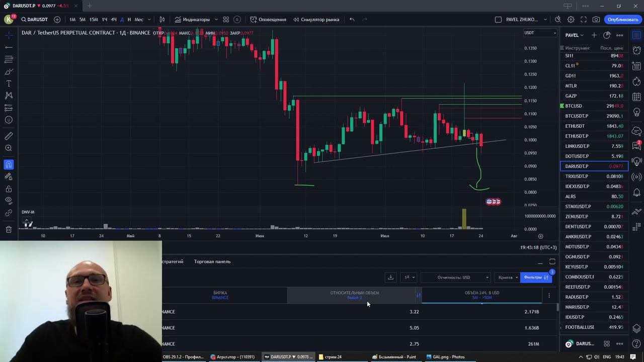Open the emoji icons tool

(x=9, y=120)
